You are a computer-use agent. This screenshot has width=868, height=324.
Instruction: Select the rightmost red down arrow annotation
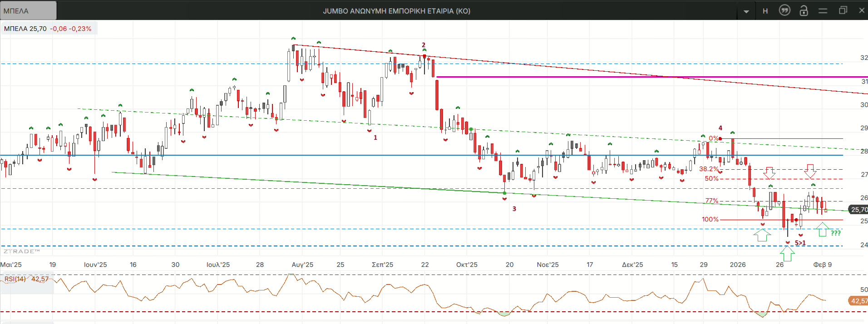point(810,171)
